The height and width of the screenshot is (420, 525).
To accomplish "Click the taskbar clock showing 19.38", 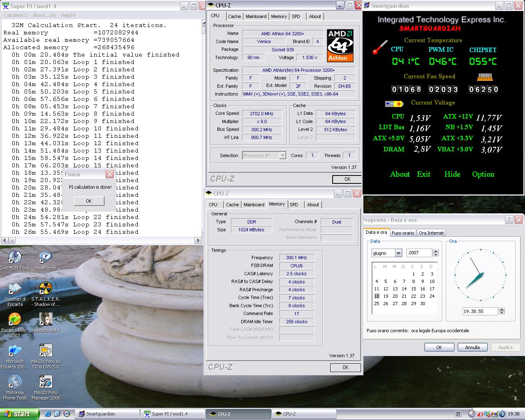I will click(x=514, y=414).
